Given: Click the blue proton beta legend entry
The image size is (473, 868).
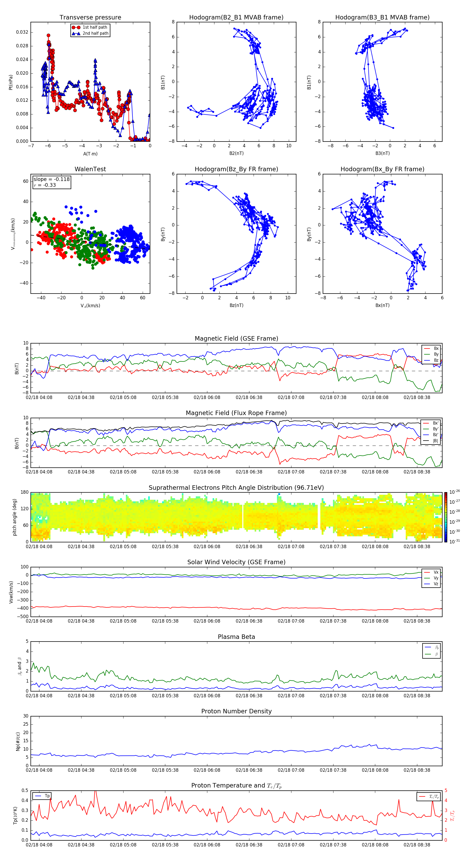Looking at the screenshot, I should (x=432, y=647).
